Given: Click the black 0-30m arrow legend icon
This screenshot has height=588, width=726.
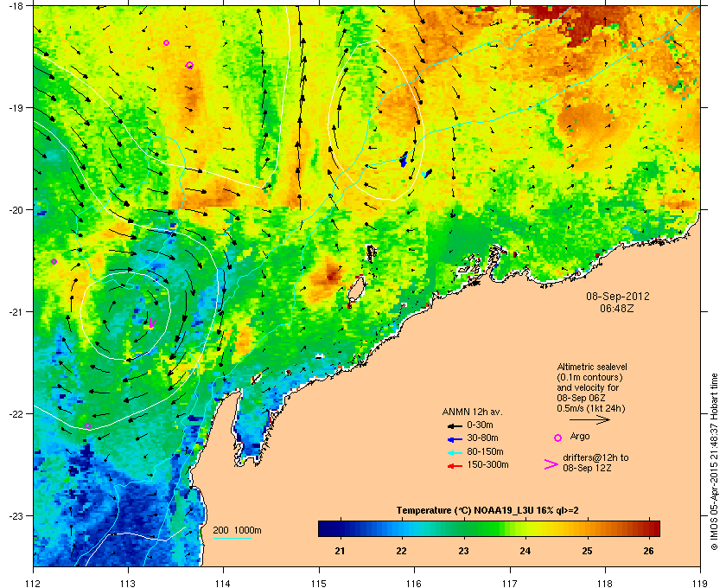Looking at the screenshot, I should (455, 425).
